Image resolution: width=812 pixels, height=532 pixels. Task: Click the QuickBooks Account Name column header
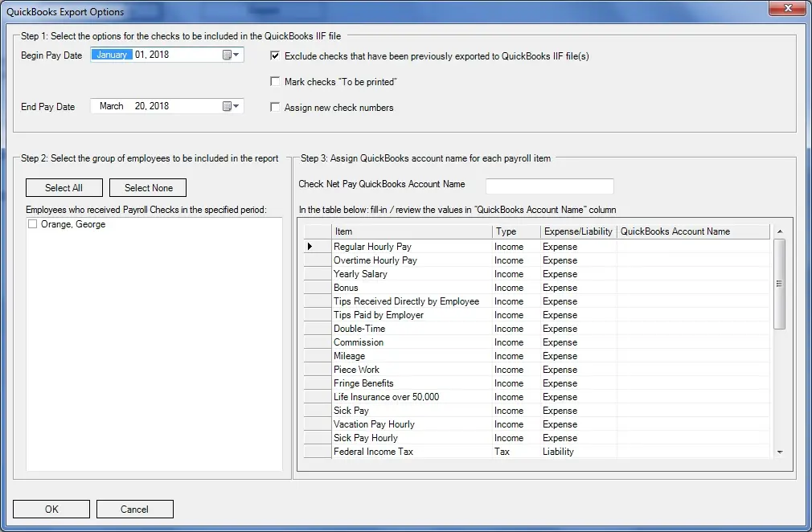pyautogui.click(x=693, y=231)
